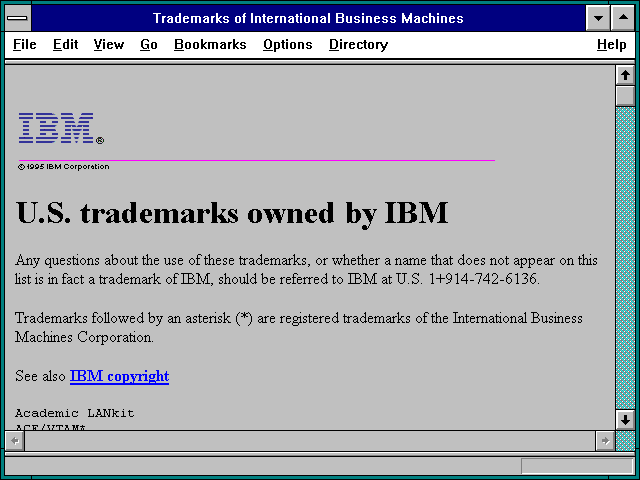Screen dimensions: 640x480
Task: Click the phone number 1+914-742-6136
Action: click(x=484, y=279)
